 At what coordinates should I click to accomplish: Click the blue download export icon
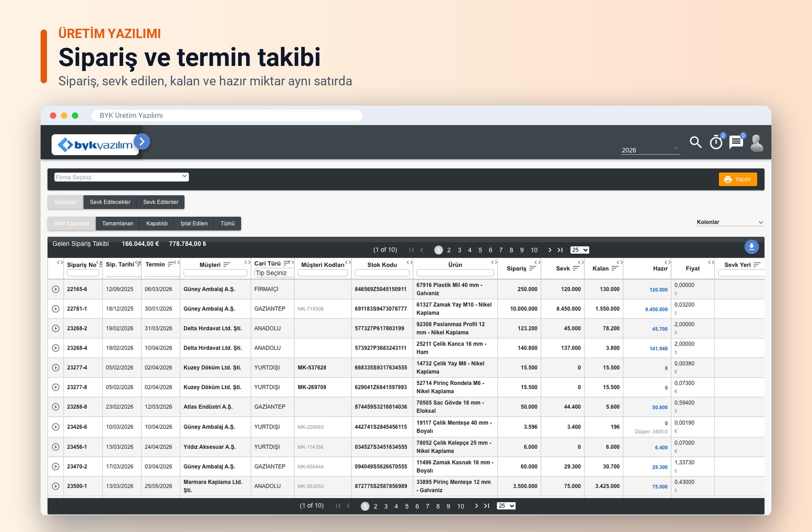[752, 247]
